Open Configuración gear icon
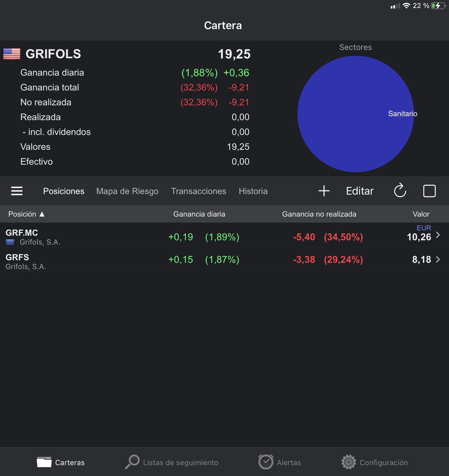 (349, 462)
